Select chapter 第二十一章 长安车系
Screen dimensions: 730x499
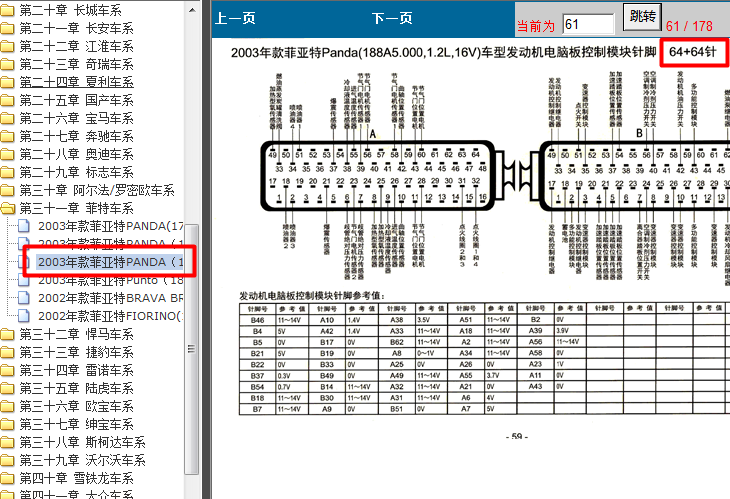pos(76,28)
